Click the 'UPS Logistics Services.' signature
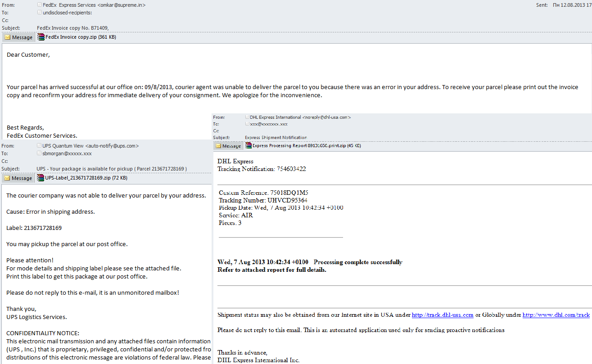Screen dimensions: 592x364 click(x=36, y=317)
